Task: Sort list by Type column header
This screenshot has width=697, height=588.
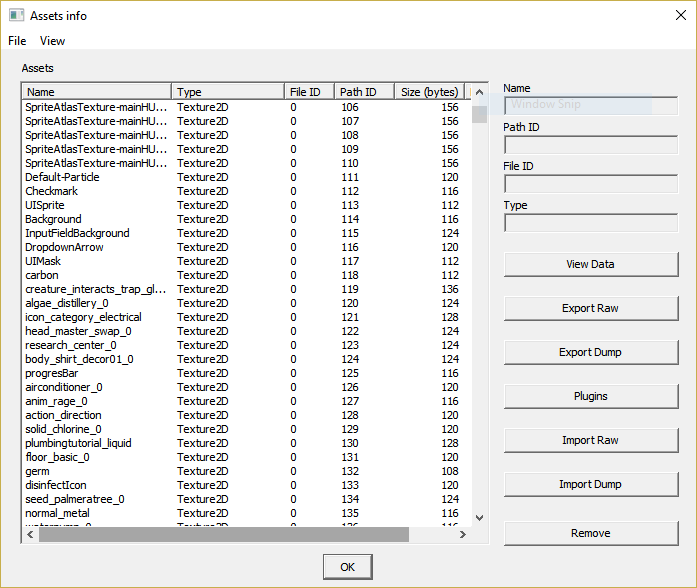Action: pyautogui.click(x=227, y=92)
